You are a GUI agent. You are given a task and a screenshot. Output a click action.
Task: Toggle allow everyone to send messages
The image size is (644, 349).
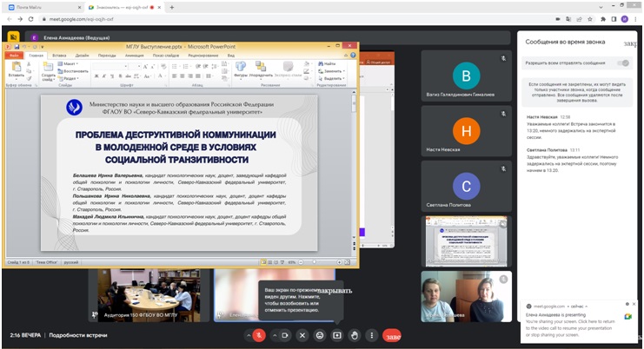[623, 63]
